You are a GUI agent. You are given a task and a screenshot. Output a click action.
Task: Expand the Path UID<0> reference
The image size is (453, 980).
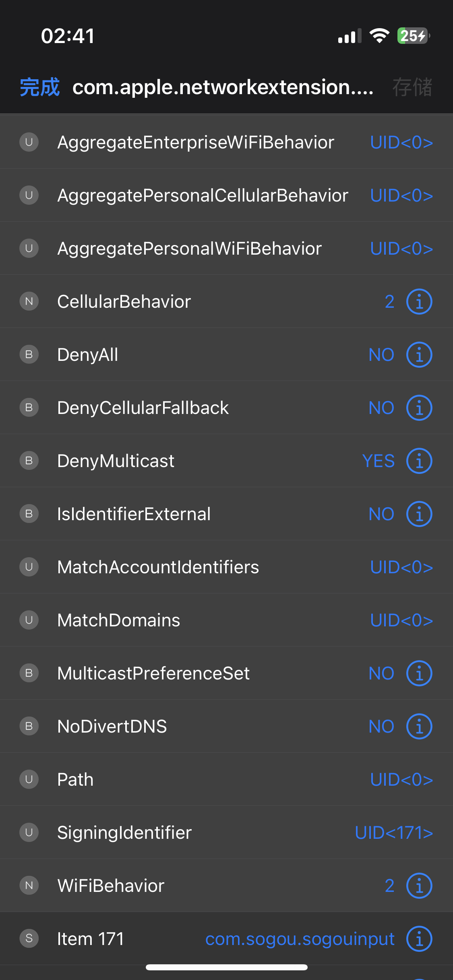(x=401, y=780)
